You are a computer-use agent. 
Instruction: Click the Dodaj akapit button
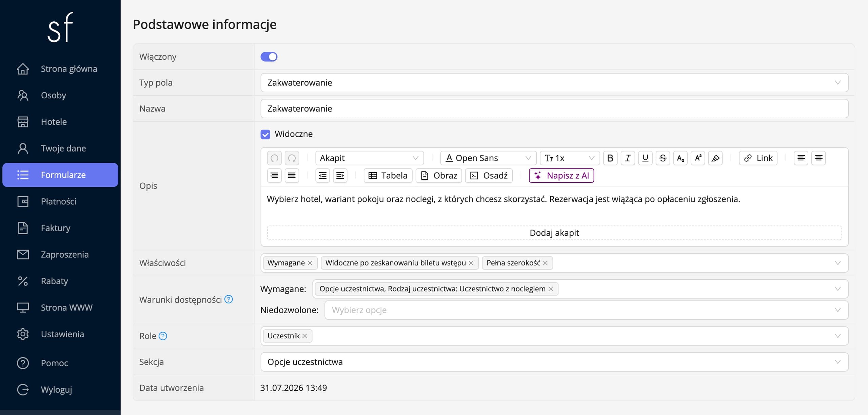(554, 233)
